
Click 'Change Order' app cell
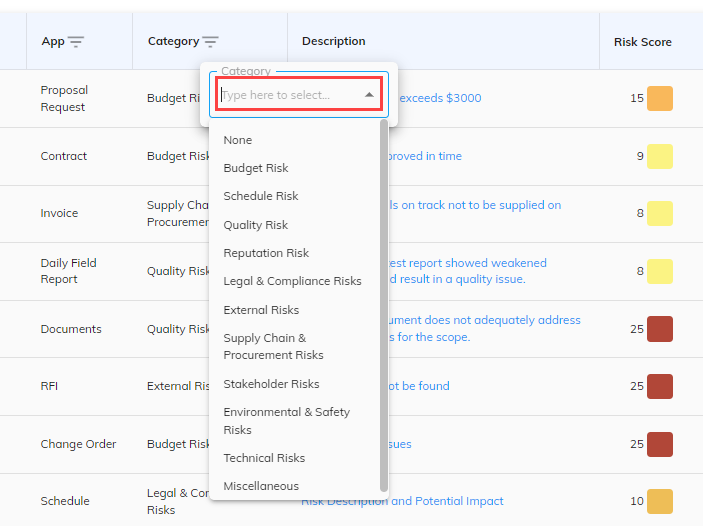click(x=78, y=444)
